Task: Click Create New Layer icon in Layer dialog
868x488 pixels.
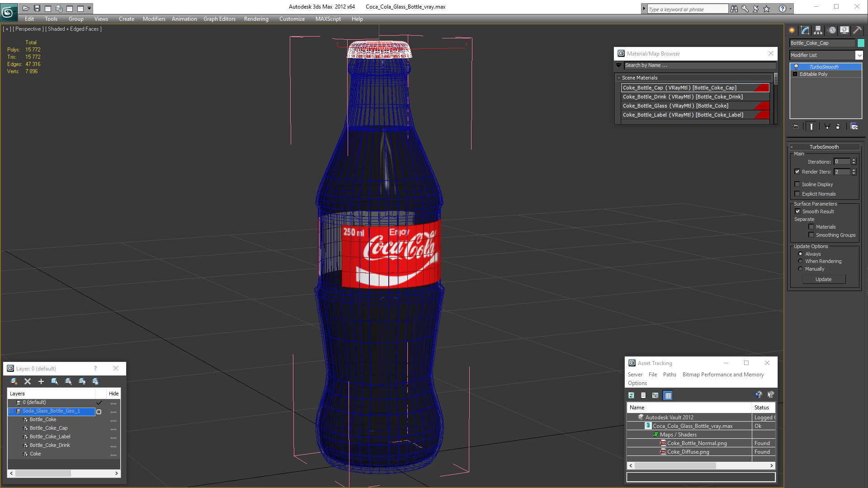Action: (x=14, y=381)
